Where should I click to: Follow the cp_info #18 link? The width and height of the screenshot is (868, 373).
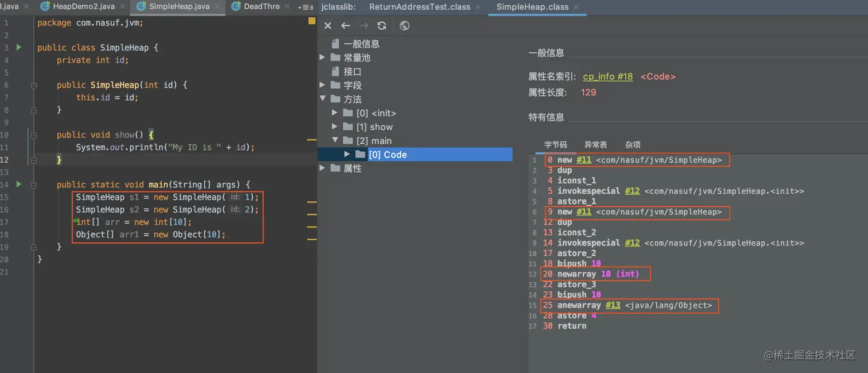tap(608, 76)
